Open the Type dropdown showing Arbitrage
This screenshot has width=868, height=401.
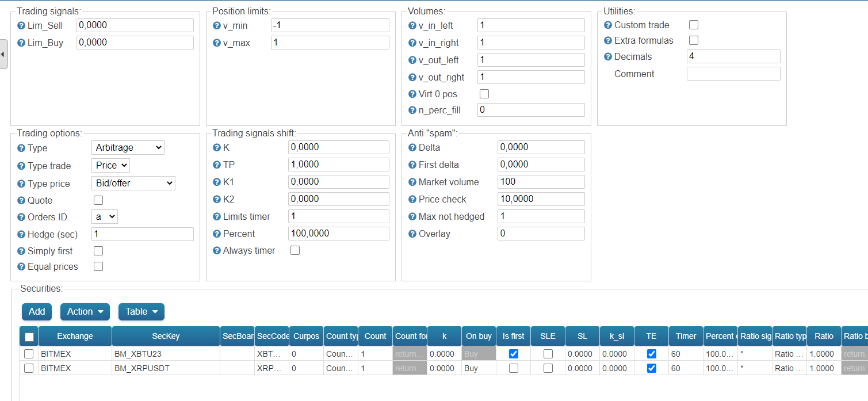[x=128, y=148]
